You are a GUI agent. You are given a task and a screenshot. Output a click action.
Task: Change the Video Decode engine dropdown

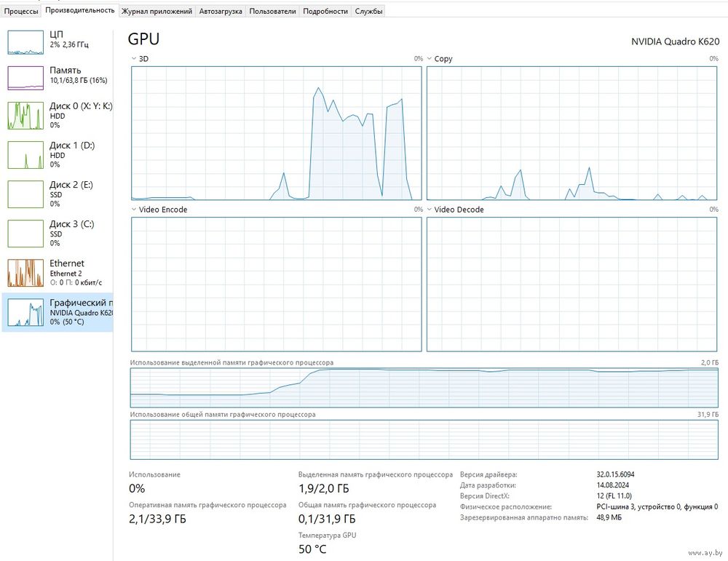click(x=430, y=210)
